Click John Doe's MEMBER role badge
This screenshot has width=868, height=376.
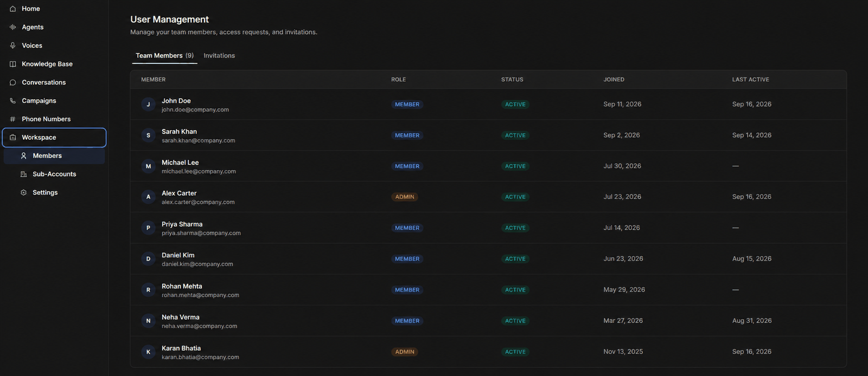coord(407,105)
